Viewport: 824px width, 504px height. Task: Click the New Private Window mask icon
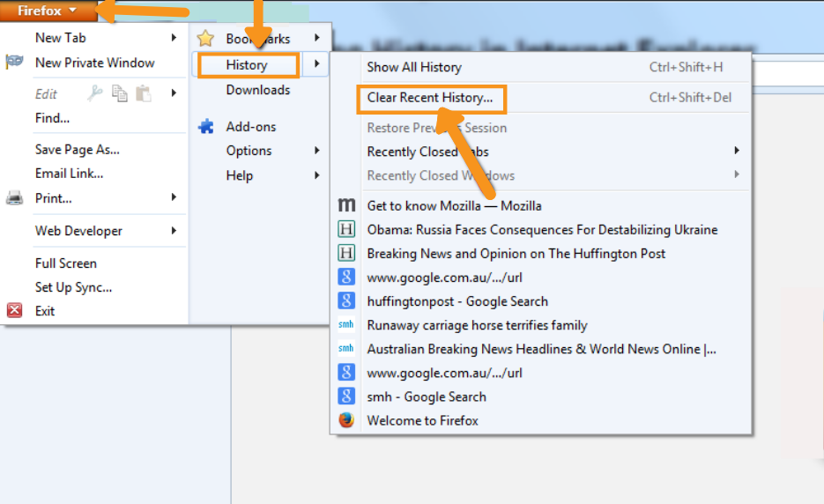click(14, 62)
